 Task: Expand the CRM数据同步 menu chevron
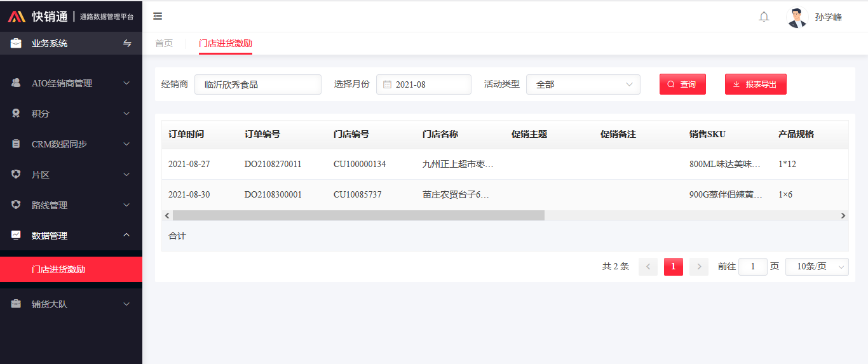click(126, 144)
